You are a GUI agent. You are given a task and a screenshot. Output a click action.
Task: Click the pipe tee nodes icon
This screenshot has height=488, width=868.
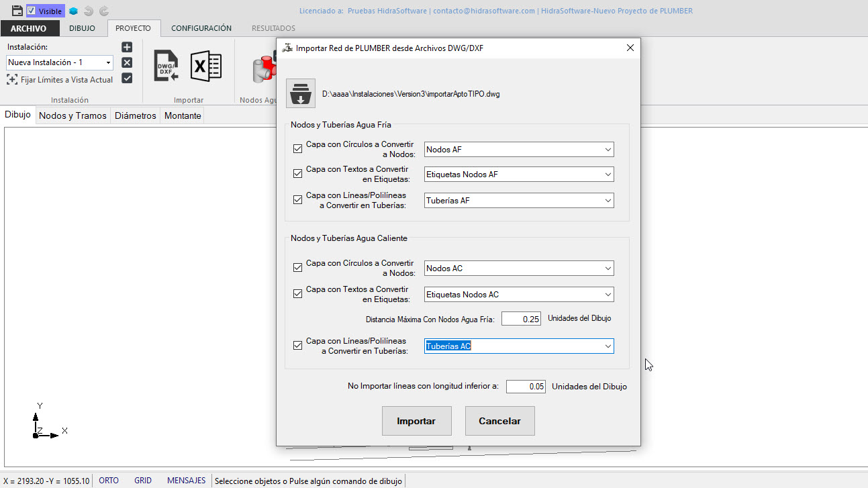(264, 69)
